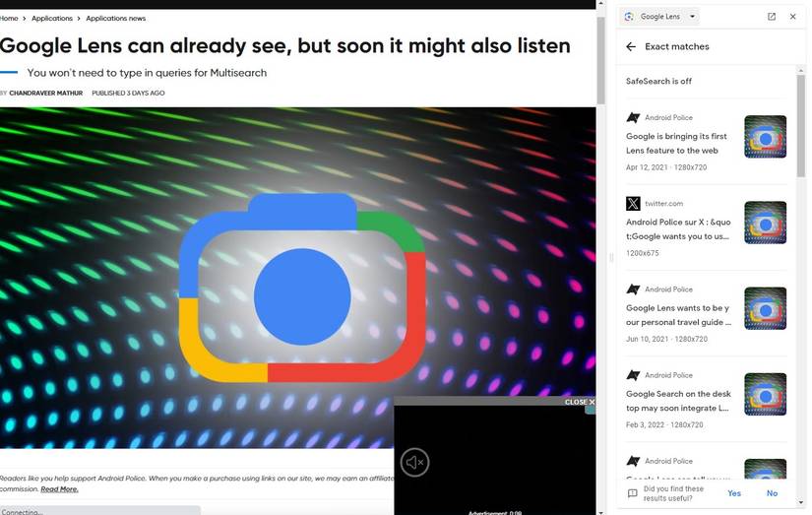Open Lens results in new tab icon

772,17
